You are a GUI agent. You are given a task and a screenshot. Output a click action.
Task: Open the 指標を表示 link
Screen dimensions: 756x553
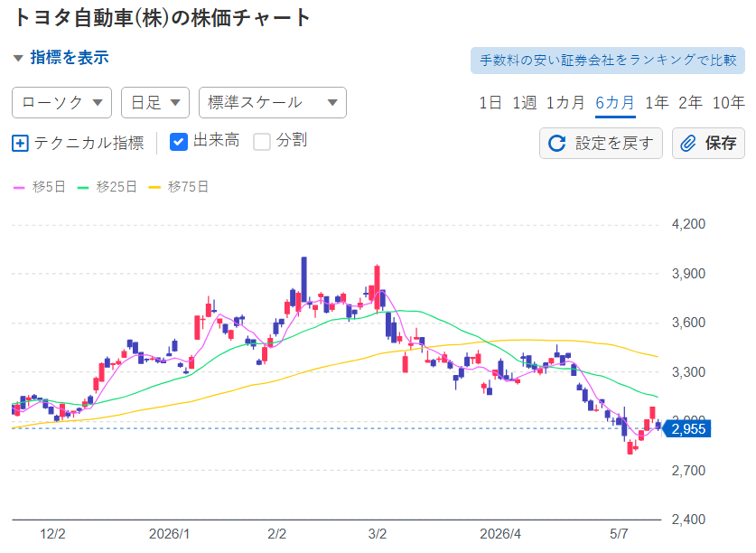click(70, 58)
